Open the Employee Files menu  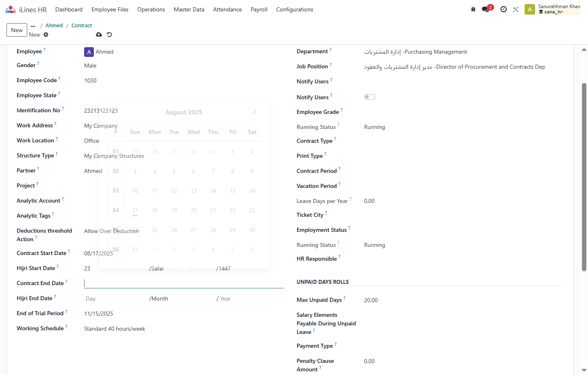point(110,9)
